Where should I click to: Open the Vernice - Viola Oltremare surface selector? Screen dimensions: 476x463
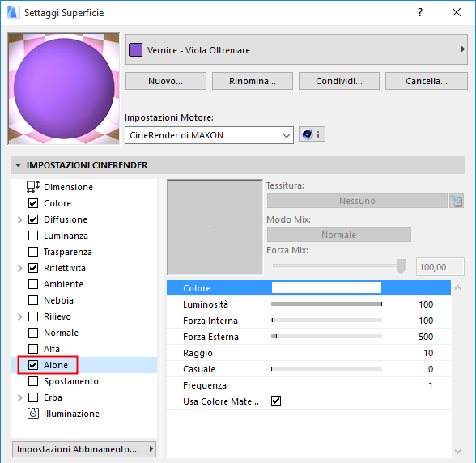(x=296, y=49)
